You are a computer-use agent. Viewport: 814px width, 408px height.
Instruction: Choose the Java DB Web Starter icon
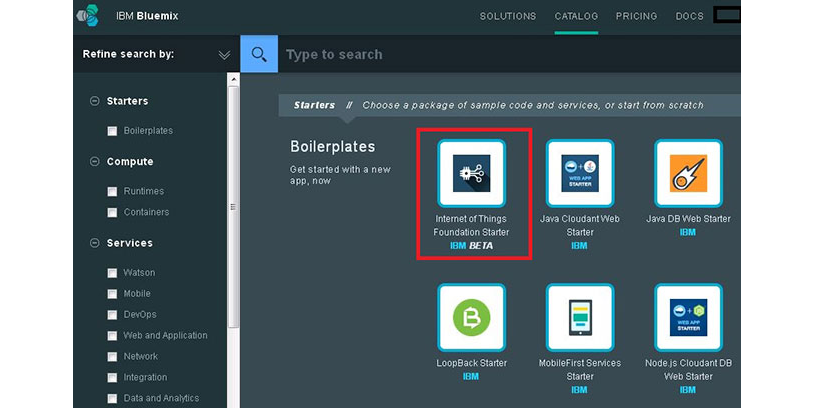click(688, 174)
